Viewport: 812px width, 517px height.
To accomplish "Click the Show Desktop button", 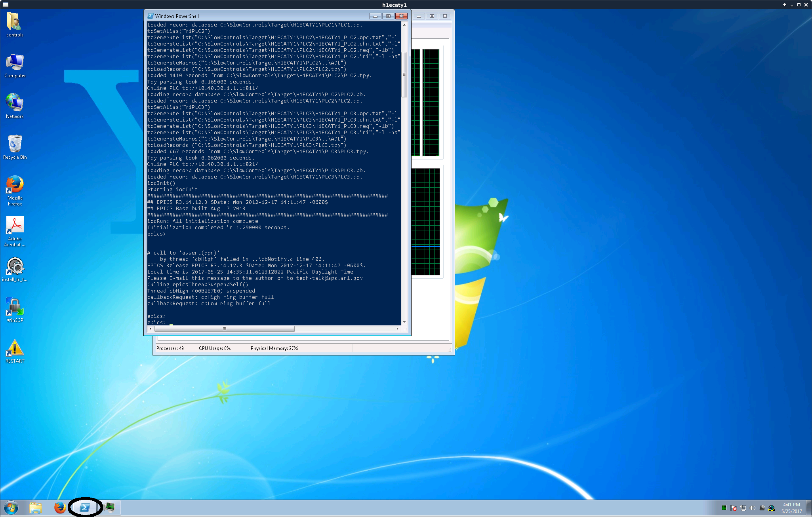I will [x=809, y=508].
